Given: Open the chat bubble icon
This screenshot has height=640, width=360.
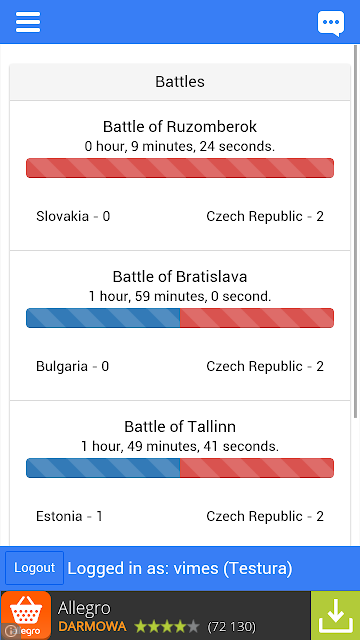Looking at the screenshot, I should [x=331, y=23].
